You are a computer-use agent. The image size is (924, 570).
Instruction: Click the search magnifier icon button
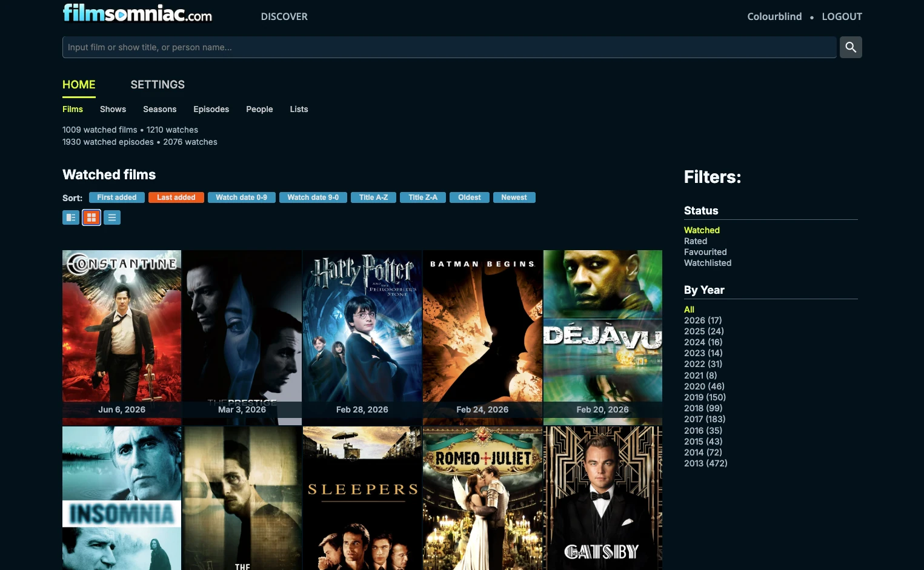pos(851,47)
